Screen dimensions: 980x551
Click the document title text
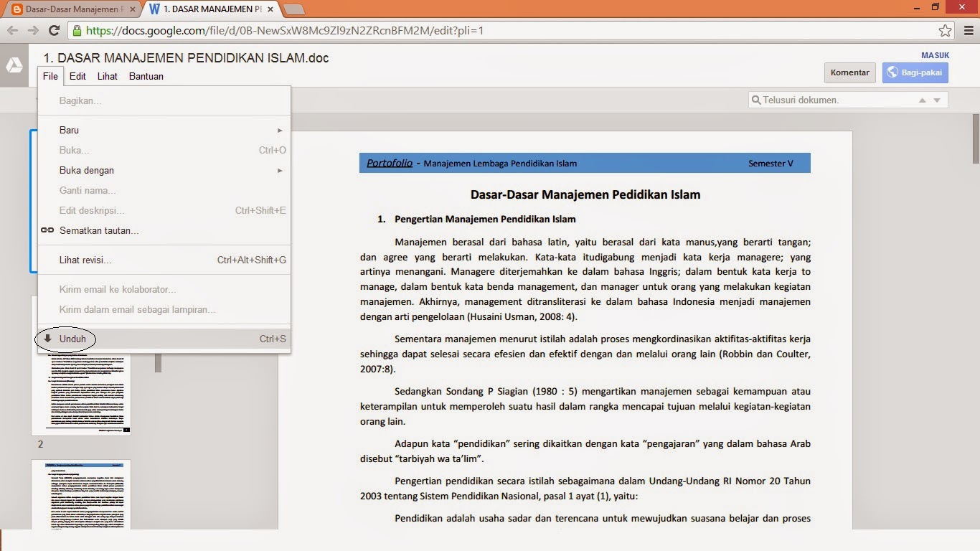tap(186, 58)
